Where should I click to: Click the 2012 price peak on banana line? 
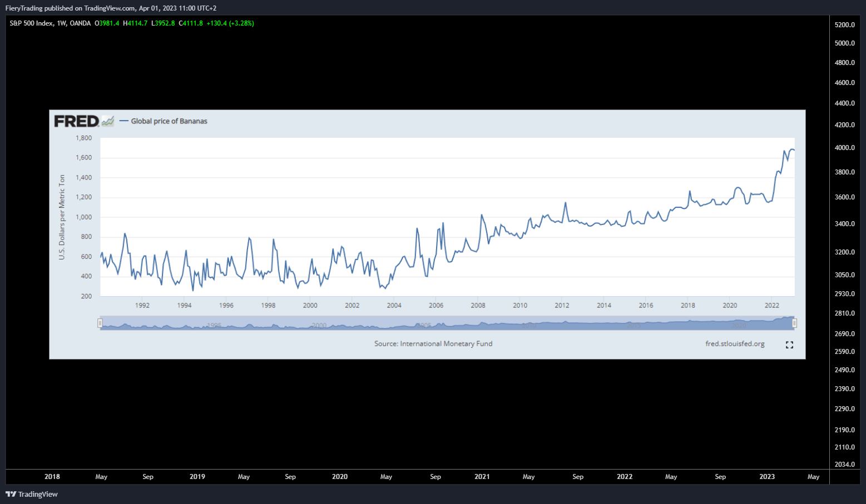[x=565, y=203]
